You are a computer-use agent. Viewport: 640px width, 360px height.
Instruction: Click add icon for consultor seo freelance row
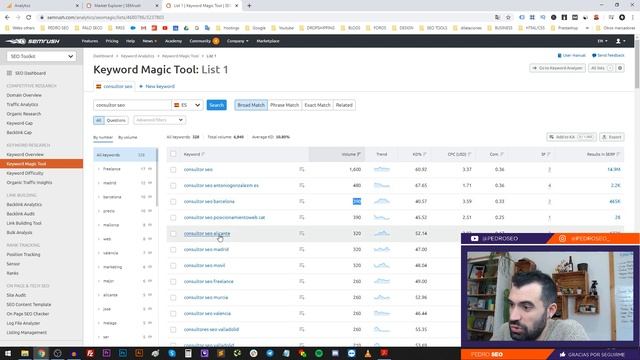coord(302,282)
